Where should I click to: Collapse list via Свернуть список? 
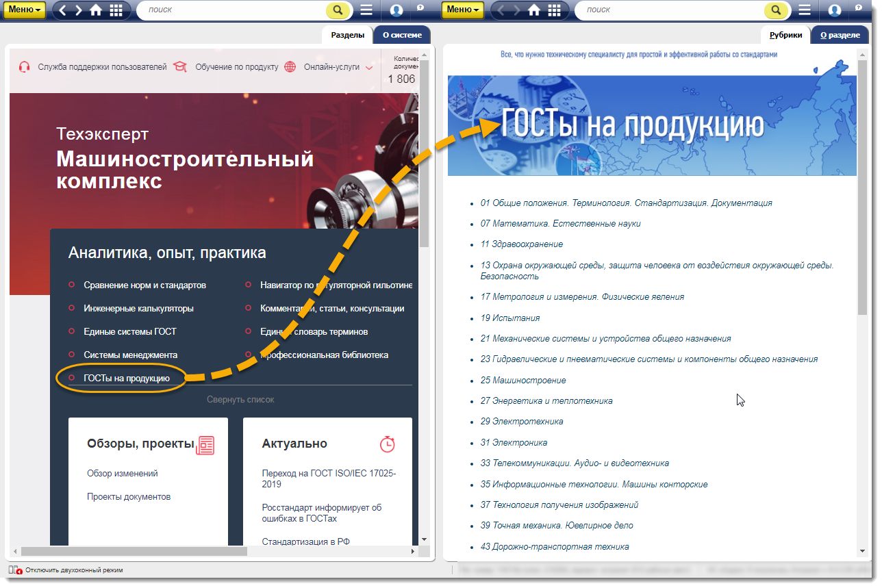[240, 399]
